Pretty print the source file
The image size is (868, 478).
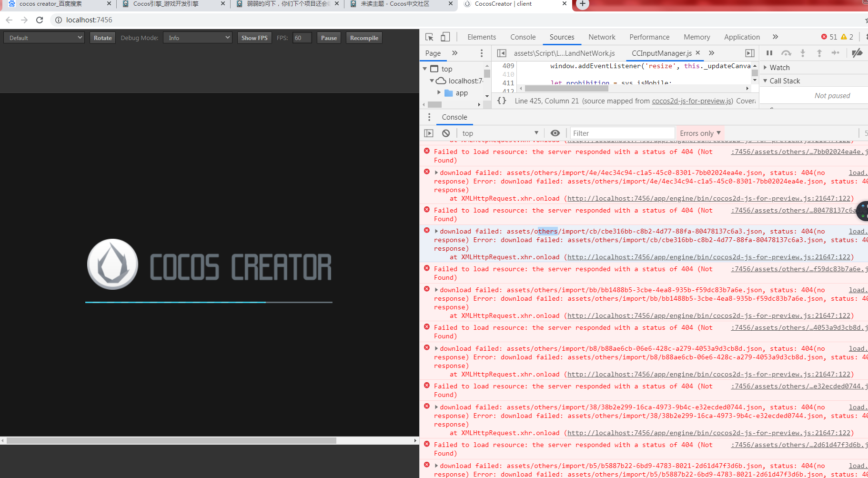click(x=502, y=101)
